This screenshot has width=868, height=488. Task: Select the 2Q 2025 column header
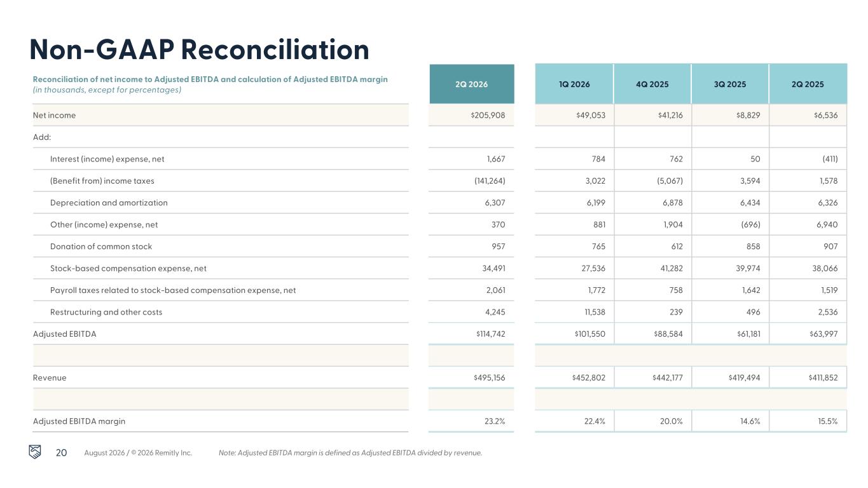pyautogui.click(x=808, y=84)
